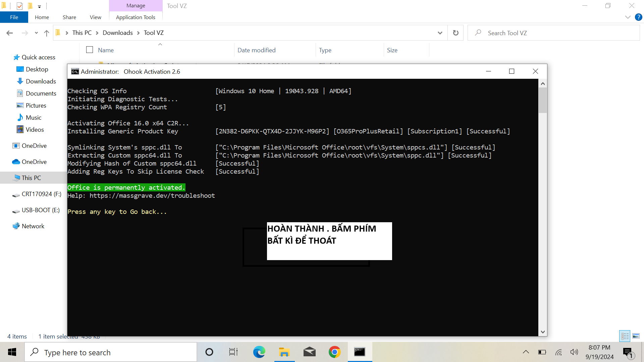The image size is (644, 362).
Task: Click the Search Tool VZ field
Action: click(553, 33)
